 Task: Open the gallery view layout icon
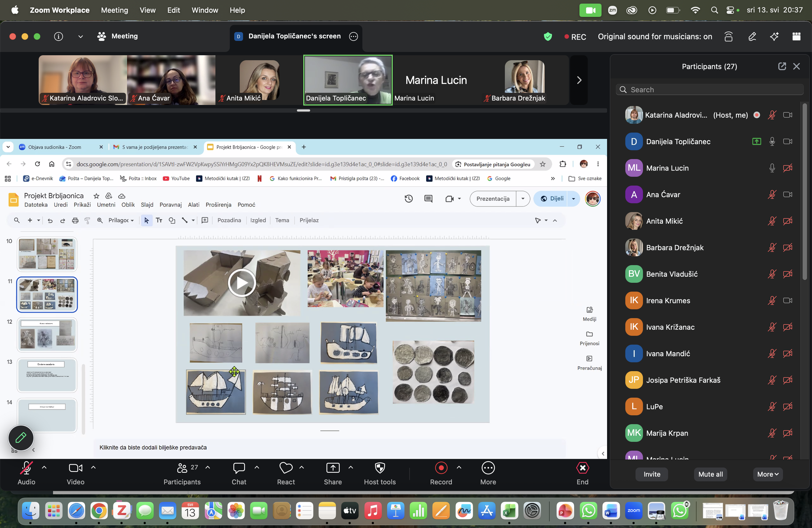796,36
